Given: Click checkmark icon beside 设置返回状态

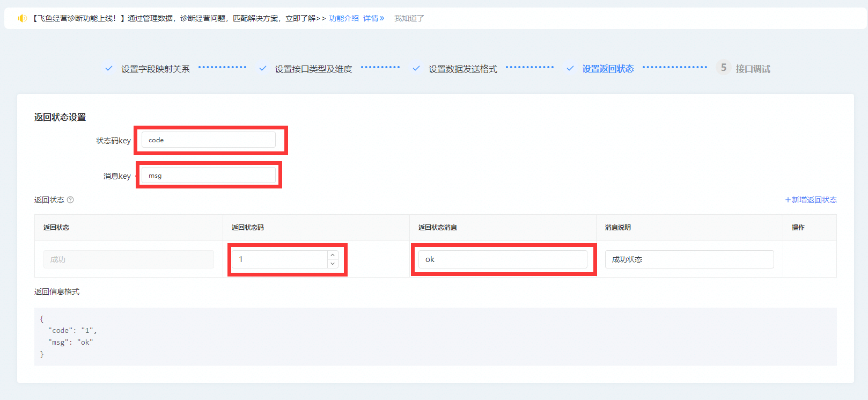Looking at the screenshot, I should pos(570,68).
